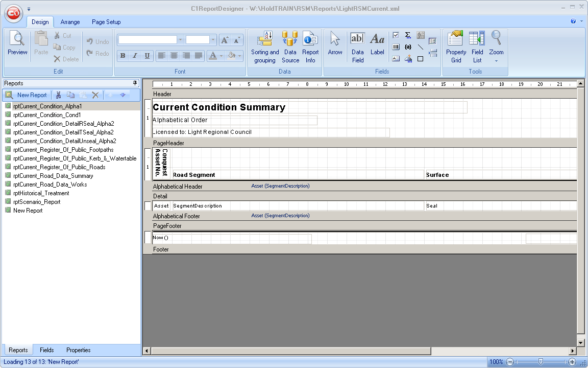Select the Label field tool
588x368 pixels.
(x=377, y=43)
